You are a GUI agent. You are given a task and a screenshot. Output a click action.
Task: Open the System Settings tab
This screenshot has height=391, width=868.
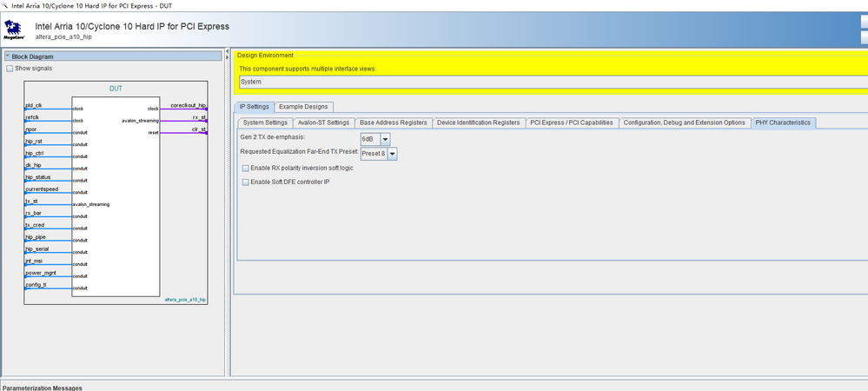click(265, 123)
